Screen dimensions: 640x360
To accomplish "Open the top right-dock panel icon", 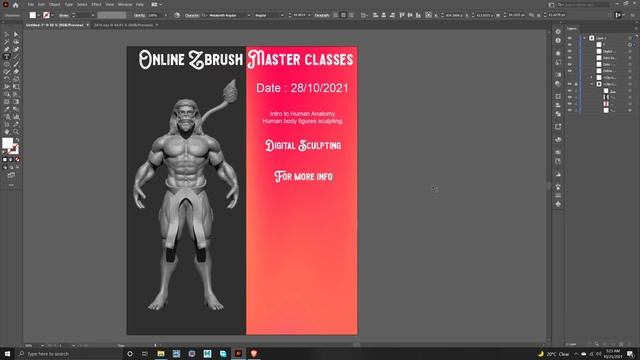I will tap(558, 32).
